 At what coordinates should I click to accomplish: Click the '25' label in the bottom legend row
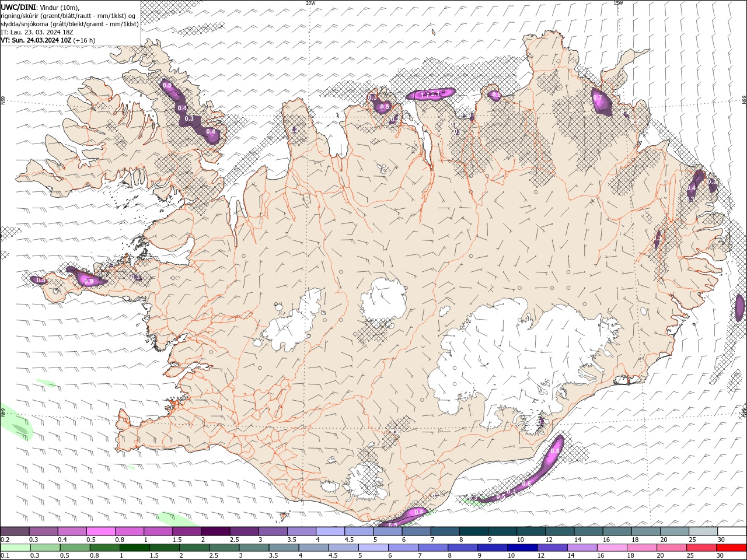click(x=690, y=555)
